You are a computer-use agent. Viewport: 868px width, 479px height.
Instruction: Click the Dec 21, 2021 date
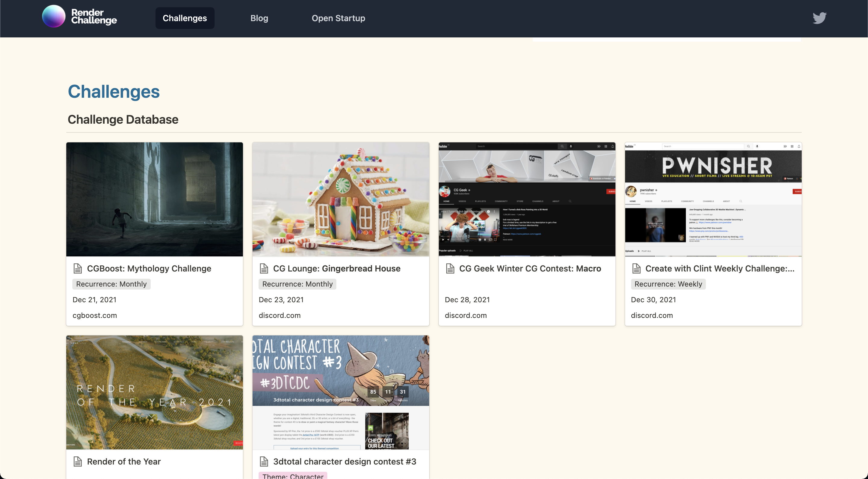(94, 300)
